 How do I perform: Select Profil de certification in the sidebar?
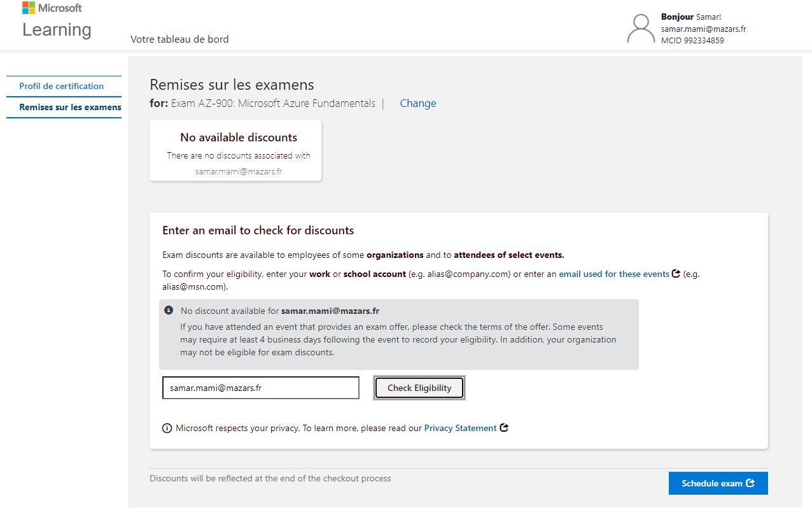(62, 86)
